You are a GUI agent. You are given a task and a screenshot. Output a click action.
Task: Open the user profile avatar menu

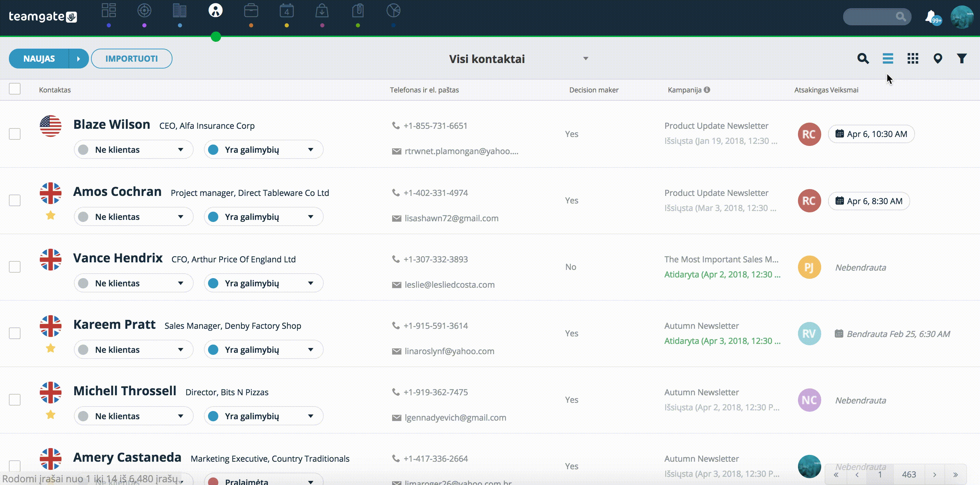(x=962, y=17)
